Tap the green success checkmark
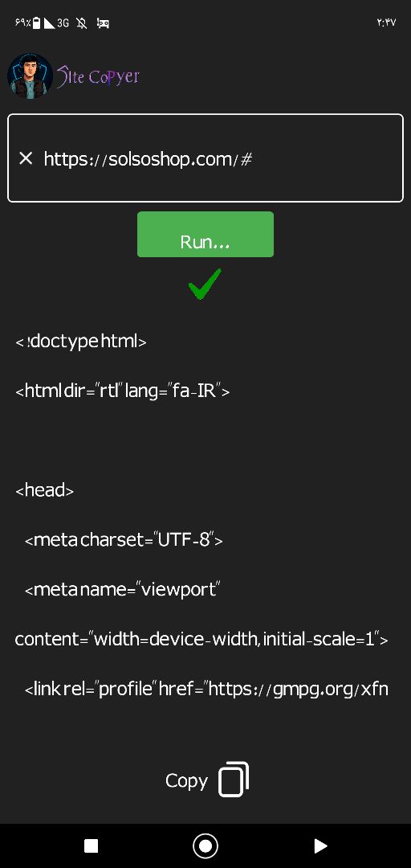Image resolution: width=411 pixels, height=868 pixels. [205, 284]
